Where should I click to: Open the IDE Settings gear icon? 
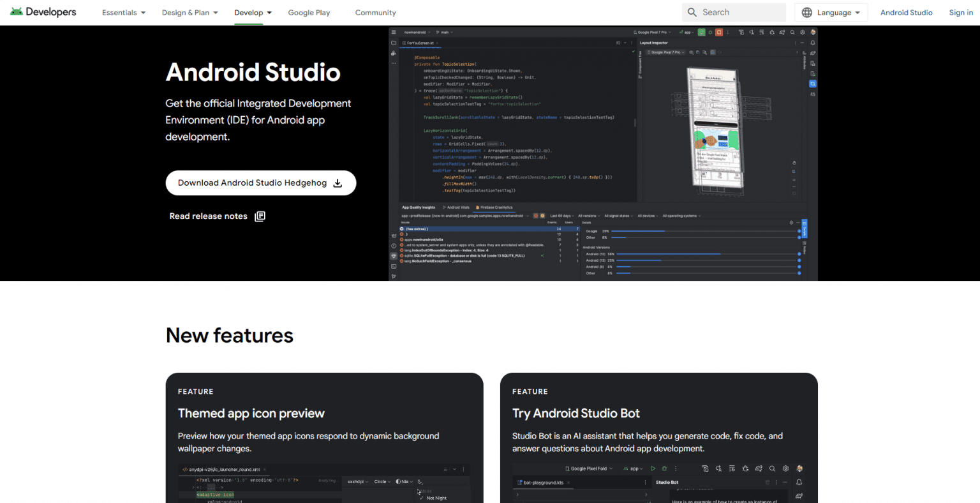coord(802,32)
